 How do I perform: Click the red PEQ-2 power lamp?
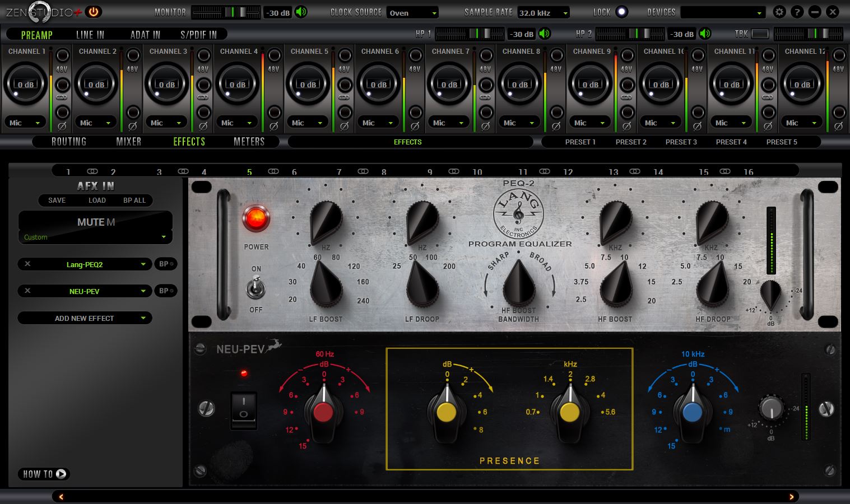pyautogui.click(x=256, y=218)
